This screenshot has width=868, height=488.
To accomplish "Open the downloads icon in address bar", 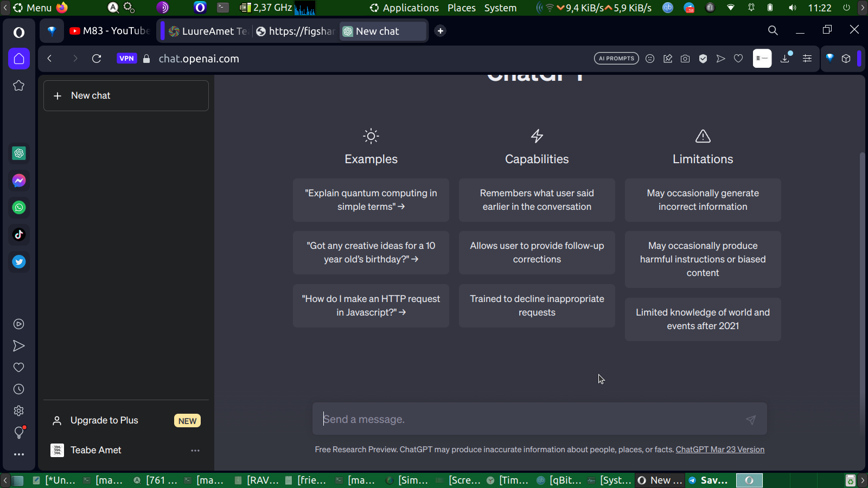I will point(785,58).
